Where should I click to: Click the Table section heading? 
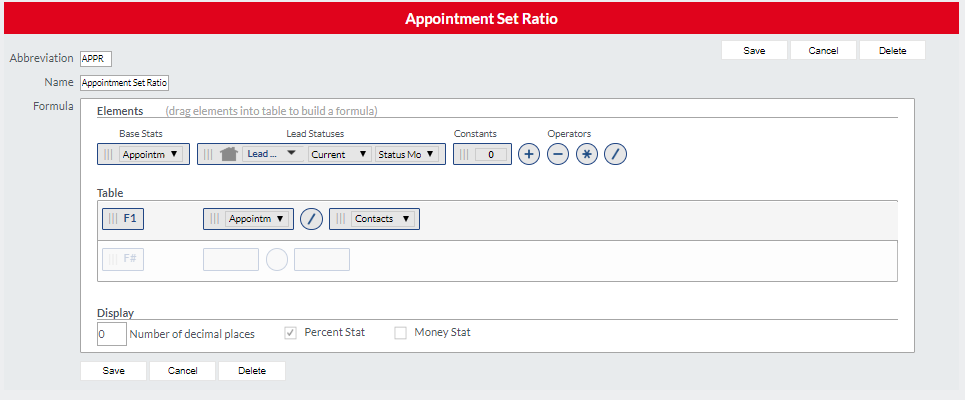(110, 193)
